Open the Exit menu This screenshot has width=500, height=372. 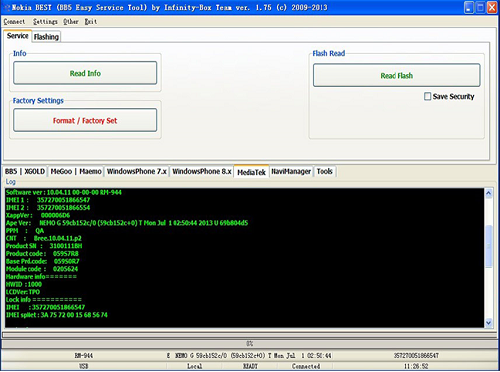click(91, 22)
